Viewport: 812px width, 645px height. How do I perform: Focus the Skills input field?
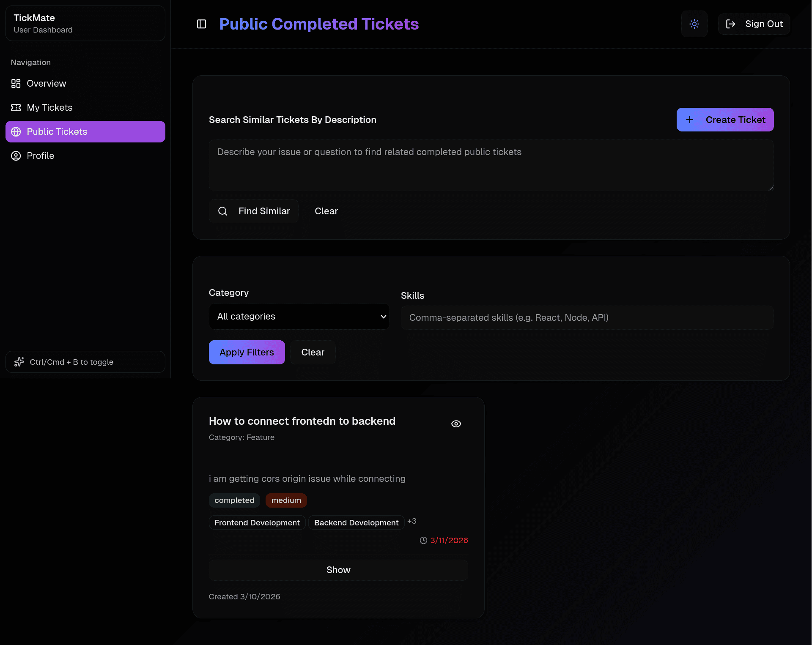click(x=587, y=318)
